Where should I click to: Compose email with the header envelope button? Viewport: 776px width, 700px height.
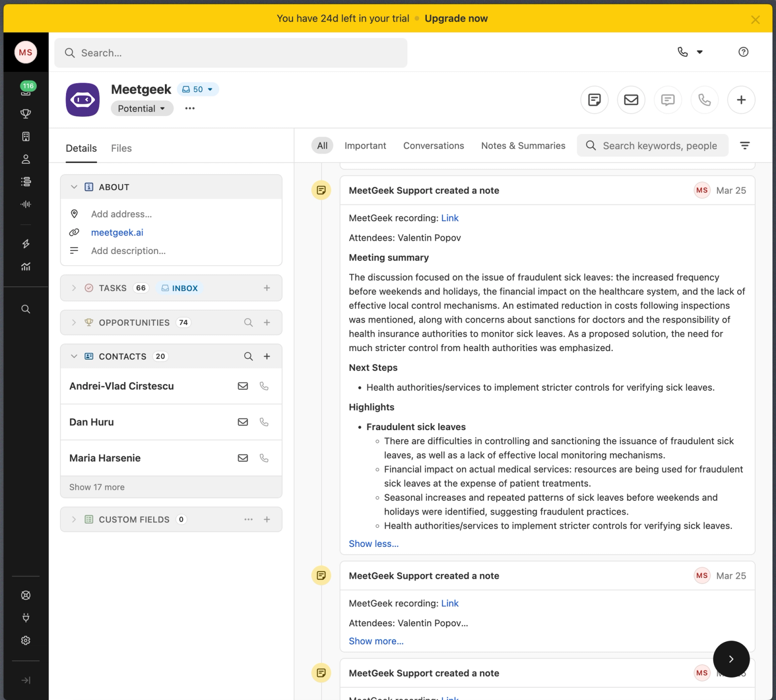click(x=631, y=100)
